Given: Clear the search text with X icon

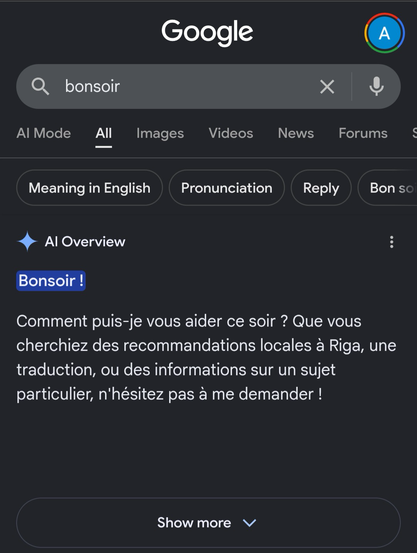Looking at the screenshot, I should 327,86.
